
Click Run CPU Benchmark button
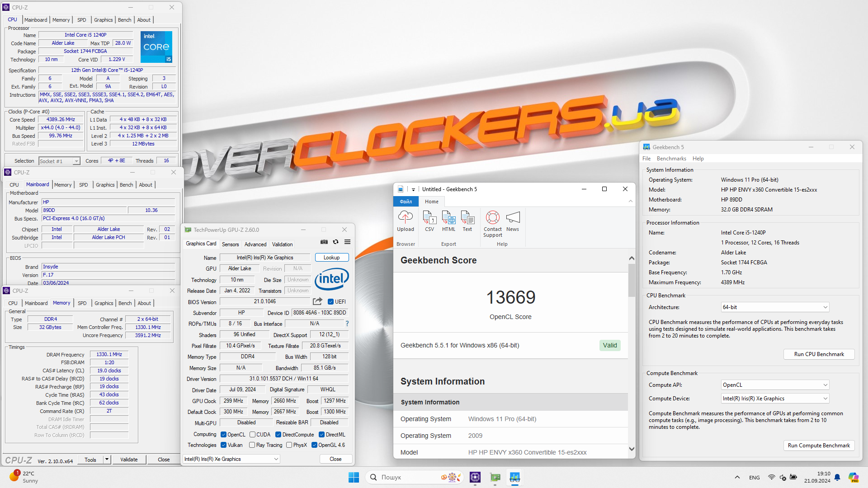click(x=819, y=354)
